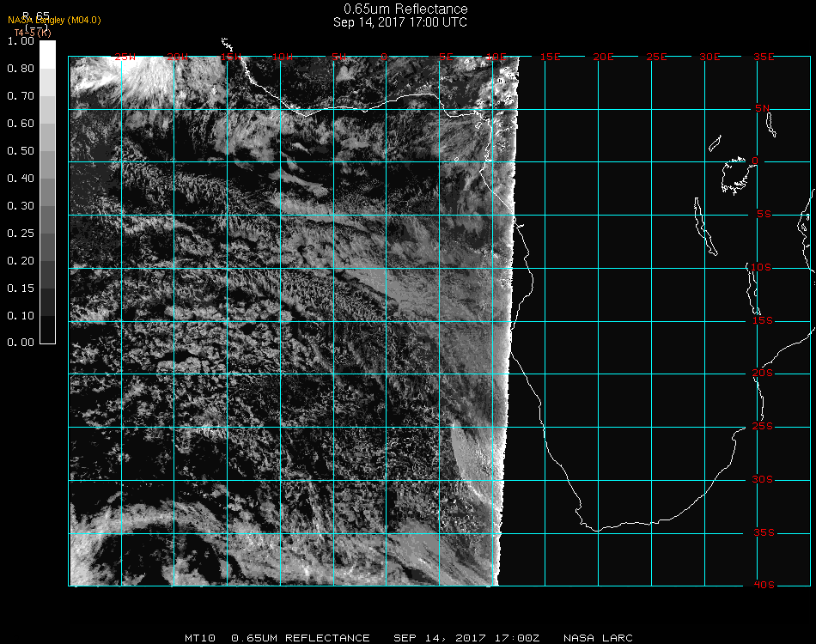Click the 25S latitude label
This screenshot has height=644, width=816.
pos(763,427)
